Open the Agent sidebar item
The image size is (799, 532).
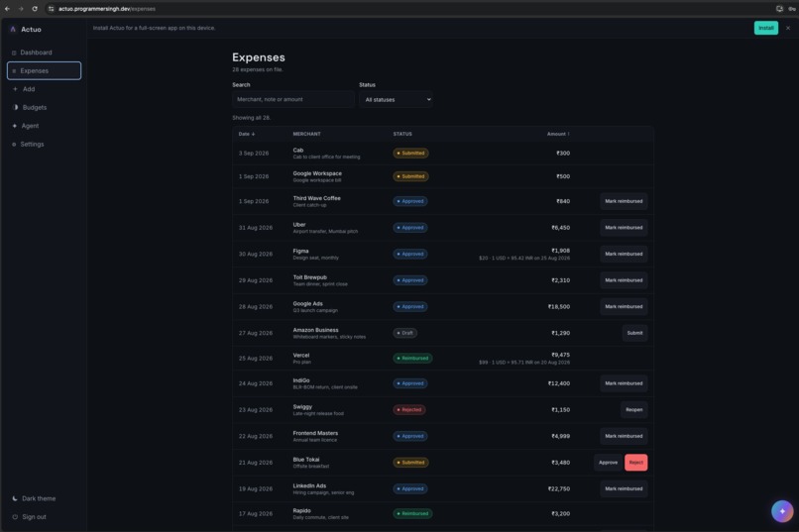click(44, 126)
